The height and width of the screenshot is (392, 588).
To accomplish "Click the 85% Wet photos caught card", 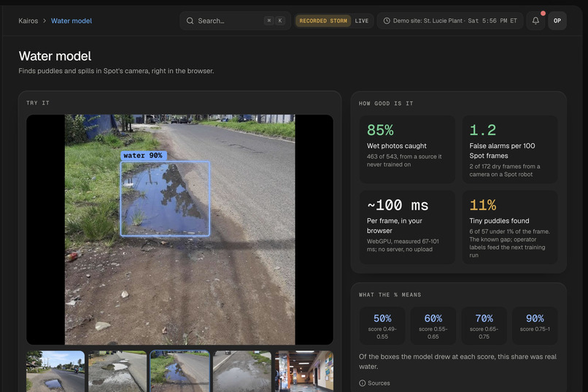I will 407,150.
